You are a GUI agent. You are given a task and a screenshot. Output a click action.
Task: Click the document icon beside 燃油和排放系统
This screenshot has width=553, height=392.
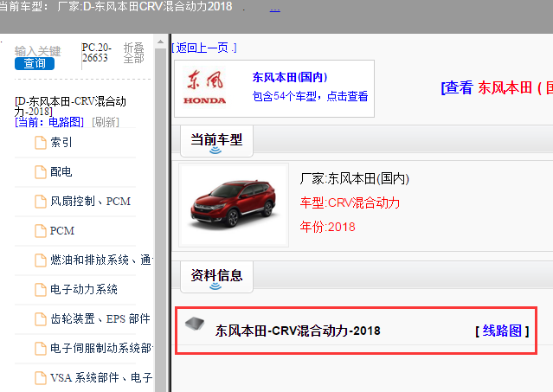(x=40, y=260)
